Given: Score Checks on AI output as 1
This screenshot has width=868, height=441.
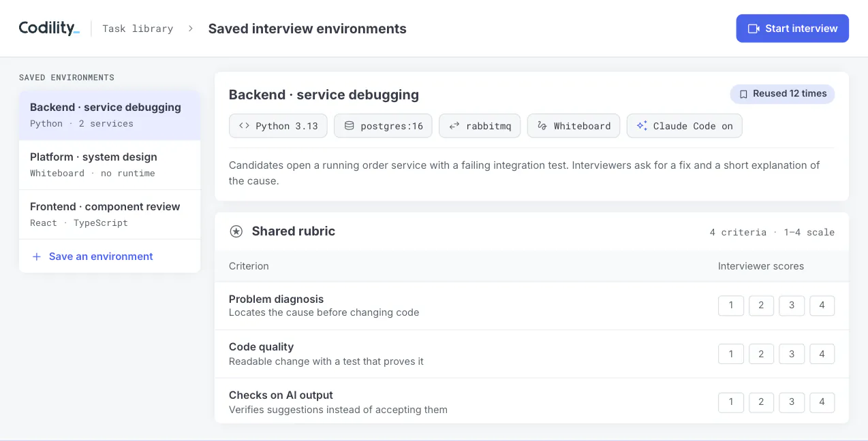Looking at the screenshot, I should tap(731, 402).
